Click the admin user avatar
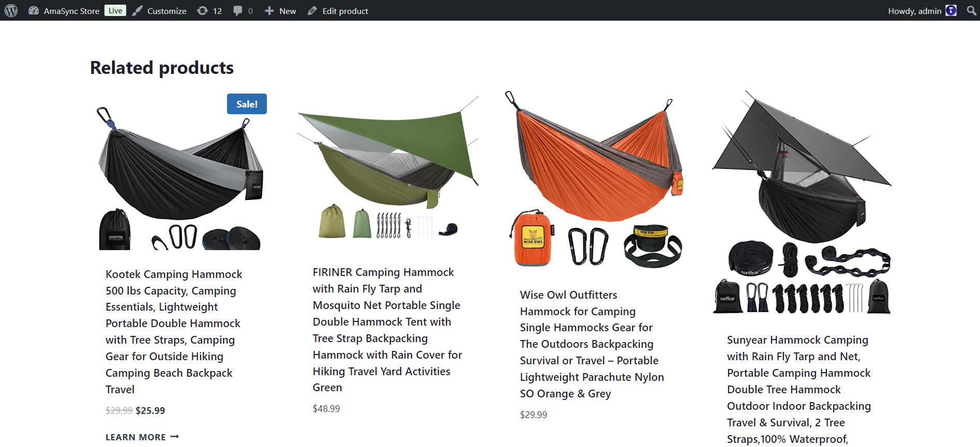Screen dimensions: 980x447 click(x=951, y=11)
